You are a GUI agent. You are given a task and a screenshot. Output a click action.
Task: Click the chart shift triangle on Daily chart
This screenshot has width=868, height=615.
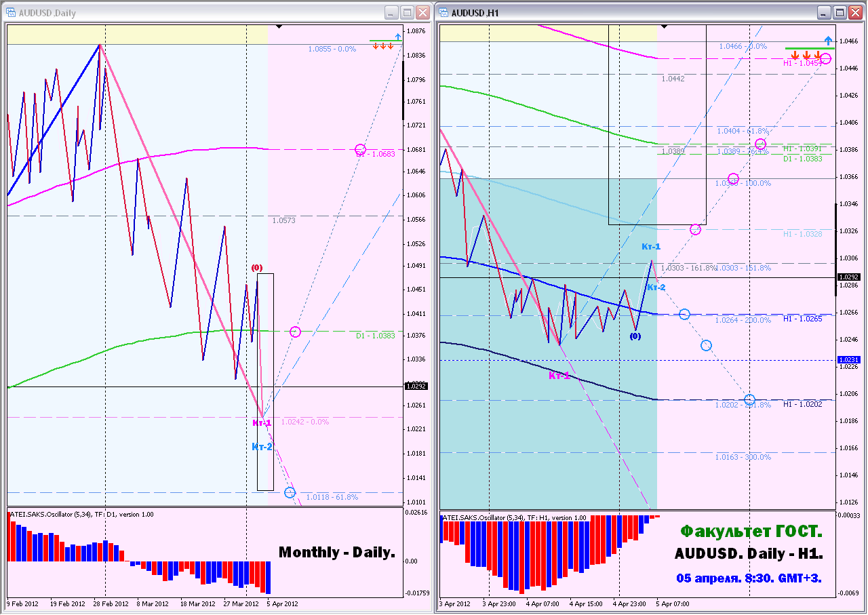277,26
